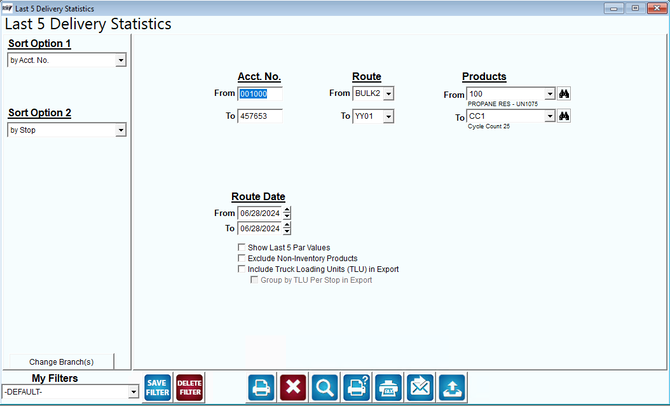Click binoculars next to Products From field

tap(564, 94)
